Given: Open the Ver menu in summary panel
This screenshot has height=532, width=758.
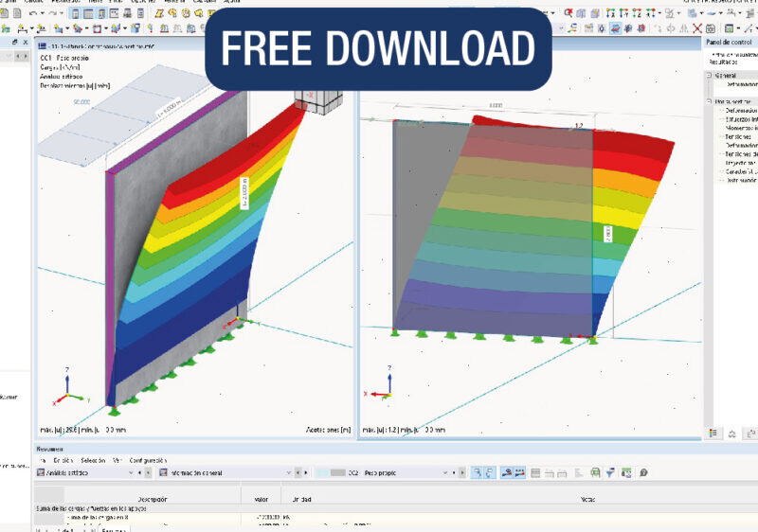Looking at the screenshot, I should tap(117, 461).
